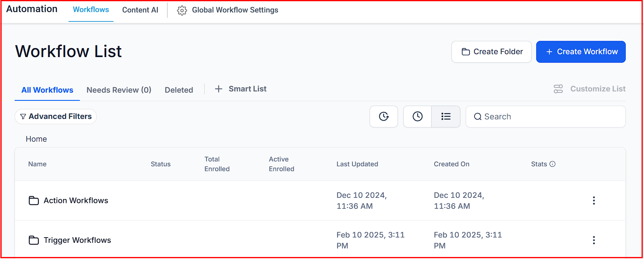Click the Stats info icon
The width and height of the screenshot is (644, 259).
[x=552, y=164]
